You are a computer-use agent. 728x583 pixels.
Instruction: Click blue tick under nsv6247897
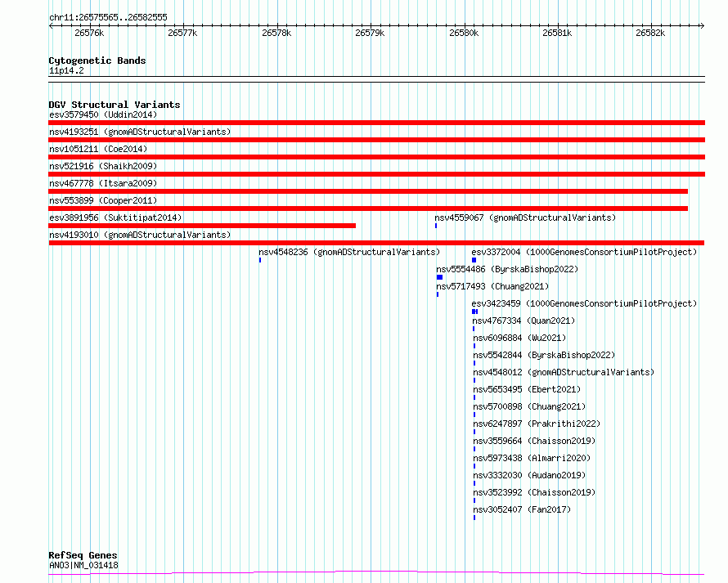coord(474,432)
